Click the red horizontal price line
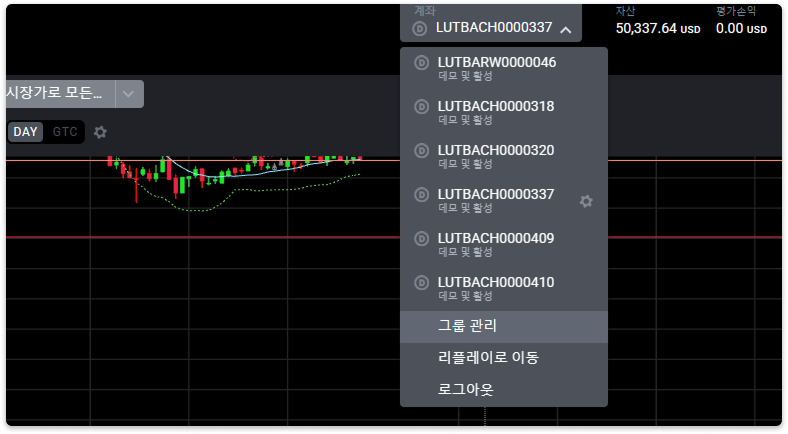788x434 pixels. click(x=201, y=237)
